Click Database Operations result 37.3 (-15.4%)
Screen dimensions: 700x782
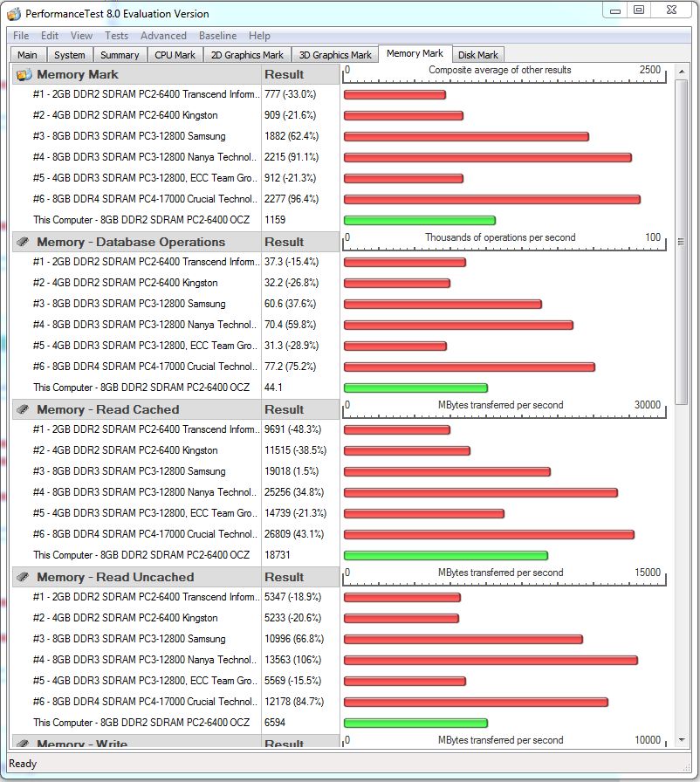[x=292, y=262]
